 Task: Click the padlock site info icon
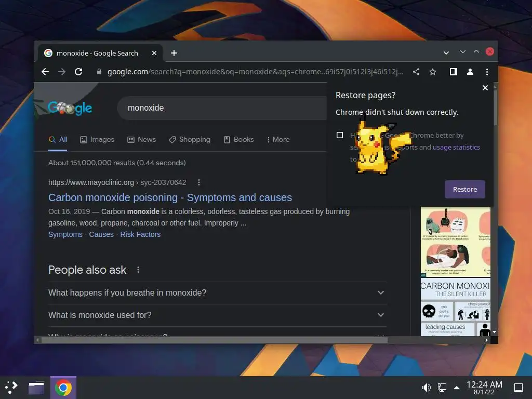point(99,72)
